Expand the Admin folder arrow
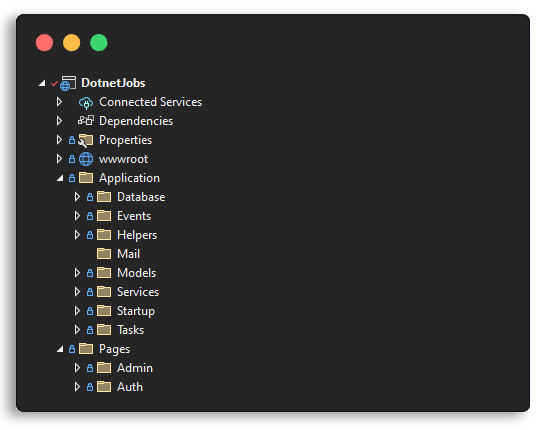The height and width of the screenshot is (430, 547). pos(77,368)
